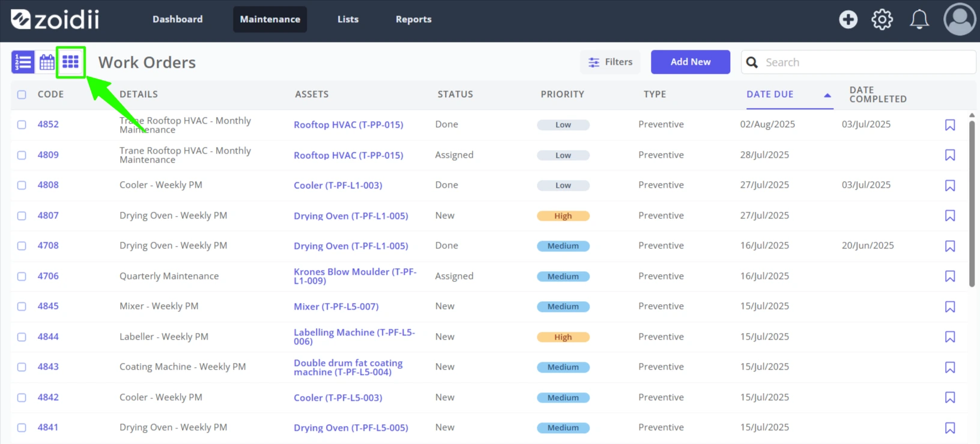
Task: Open Krones Blow Moulder asset link
Action: click(x=355, y=276)
